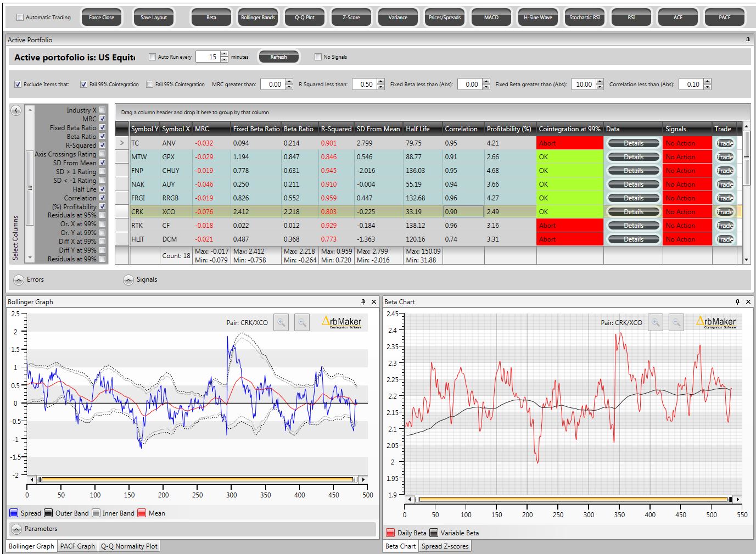The width and height of the screenshot is (756, 554).
Task: Expand the TC/ANV row details
Action: click(x=122, y=143)
